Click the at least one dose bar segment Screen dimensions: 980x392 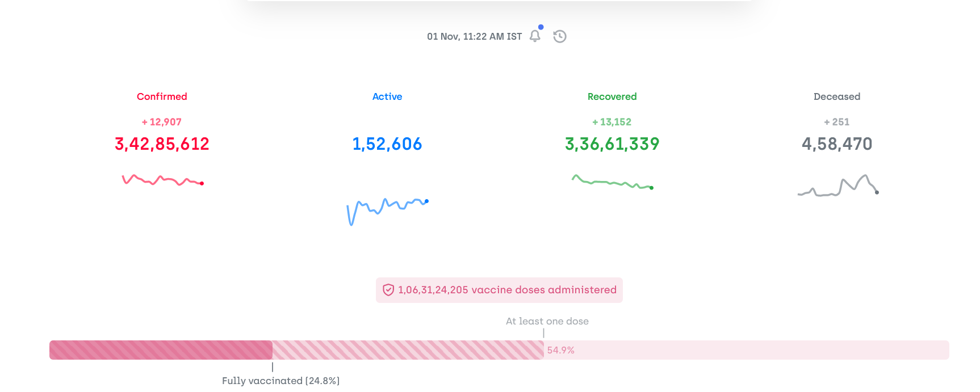point(408,350)
